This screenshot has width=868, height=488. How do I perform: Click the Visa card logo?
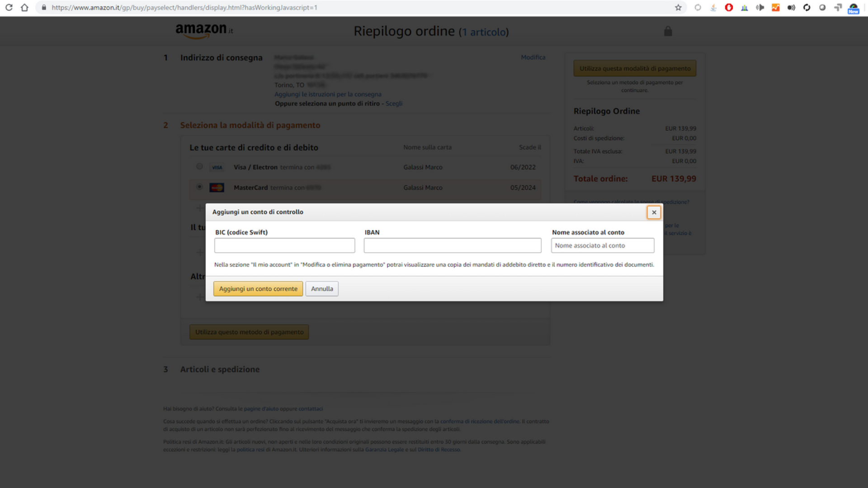coord(217,167)
